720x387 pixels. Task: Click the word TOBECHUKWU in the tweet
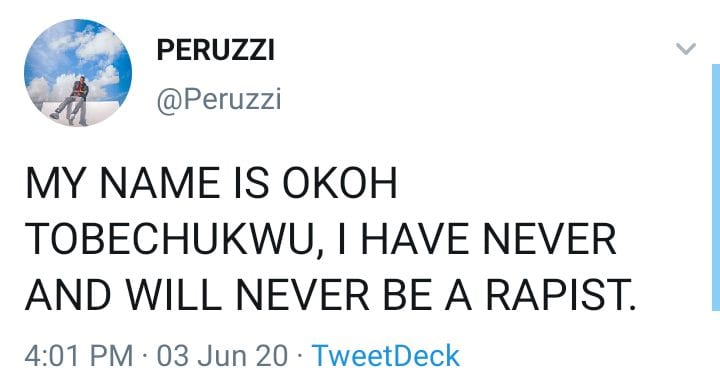[173, 239]
